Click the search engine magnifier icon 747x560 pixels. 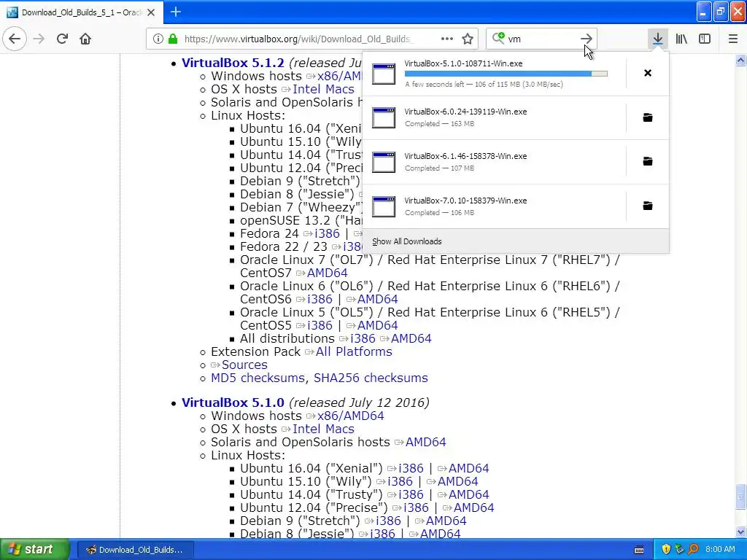point(498,38)
